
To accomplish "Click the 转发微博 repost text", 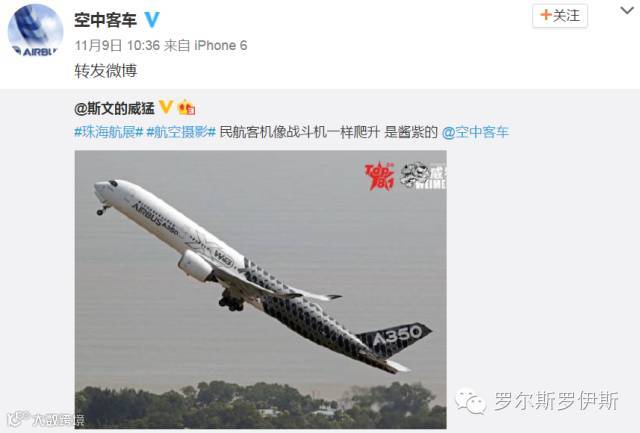I will click(x=106, y=71).
